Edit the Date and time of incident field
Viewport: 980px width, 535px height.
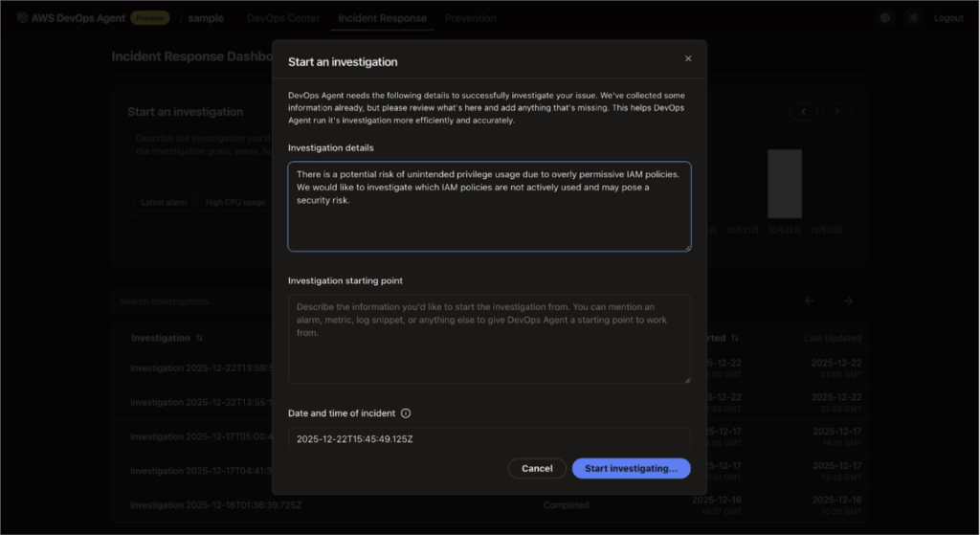pos(489,438)
